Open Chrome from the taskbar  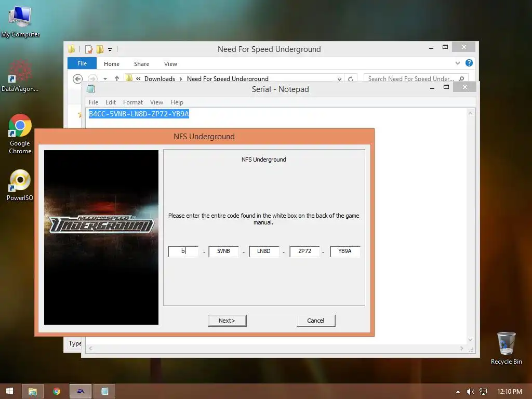point(57,391)
